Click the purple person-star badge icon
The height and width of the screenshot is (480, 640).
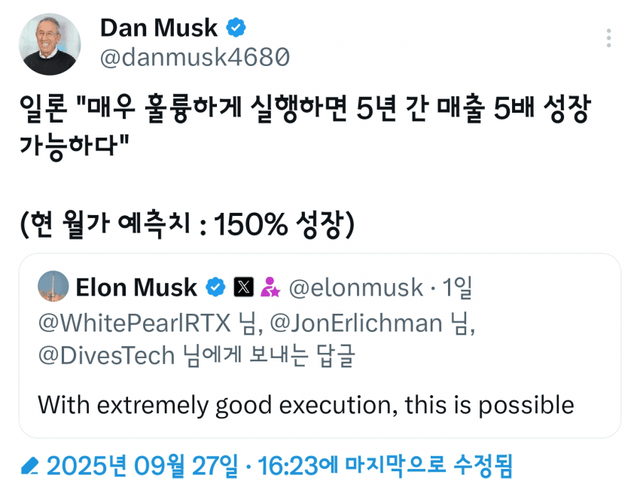click(269, 288)
